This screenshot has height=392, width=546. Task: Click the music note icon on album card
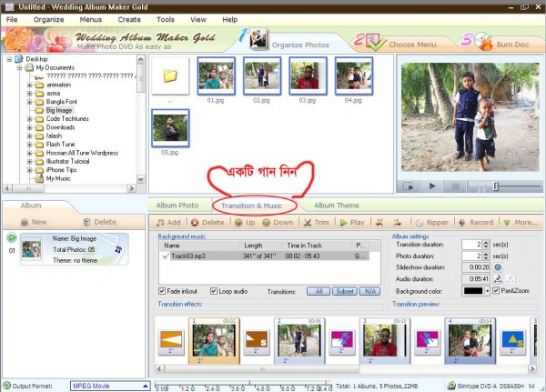(x=118, y=249)
